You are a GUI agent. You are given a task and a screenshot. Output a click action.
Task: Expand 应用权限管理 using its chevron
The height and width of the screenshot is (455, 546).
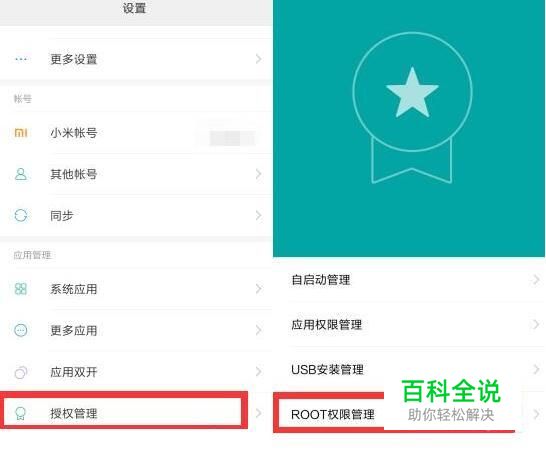[536, 324]
